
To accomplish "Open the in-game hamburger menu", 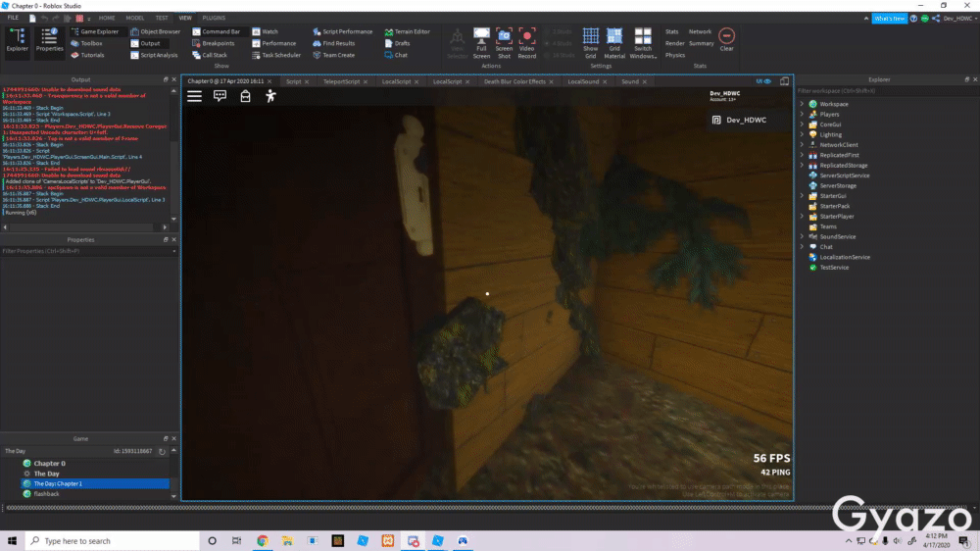I will point(194,96).
